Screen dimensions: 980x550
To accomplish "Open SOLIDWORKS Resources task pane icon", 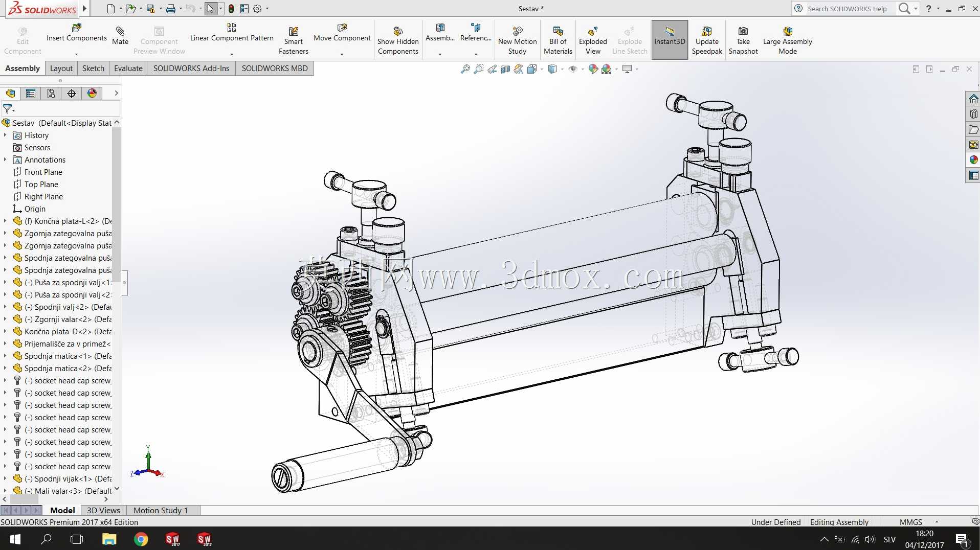I will [x=973, y=99].
